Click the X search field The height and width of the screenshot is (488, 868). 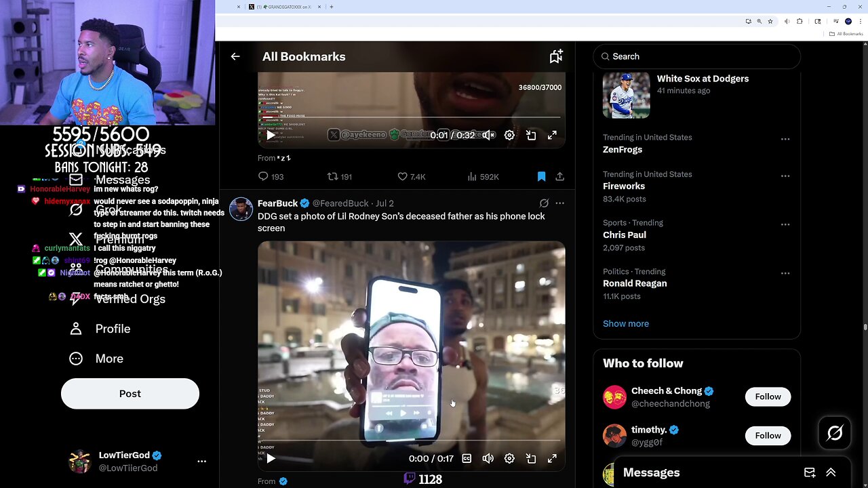(696, 56)
